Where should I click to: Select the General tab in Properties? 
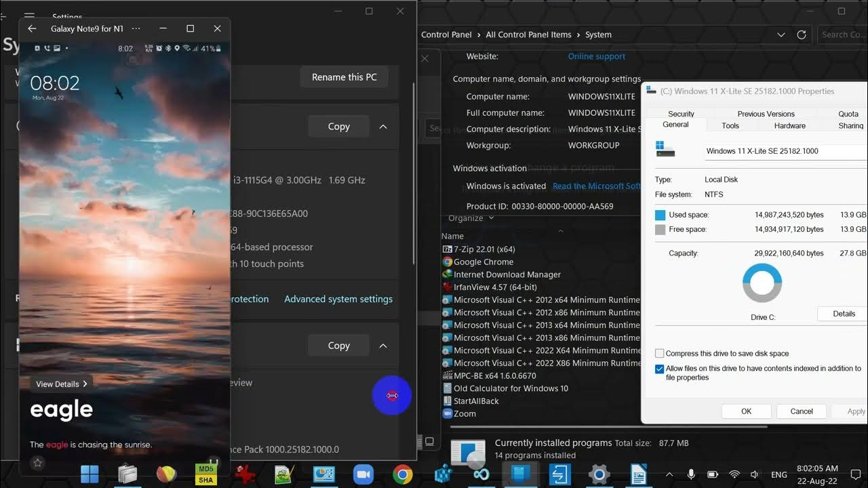tap(675, 125)
